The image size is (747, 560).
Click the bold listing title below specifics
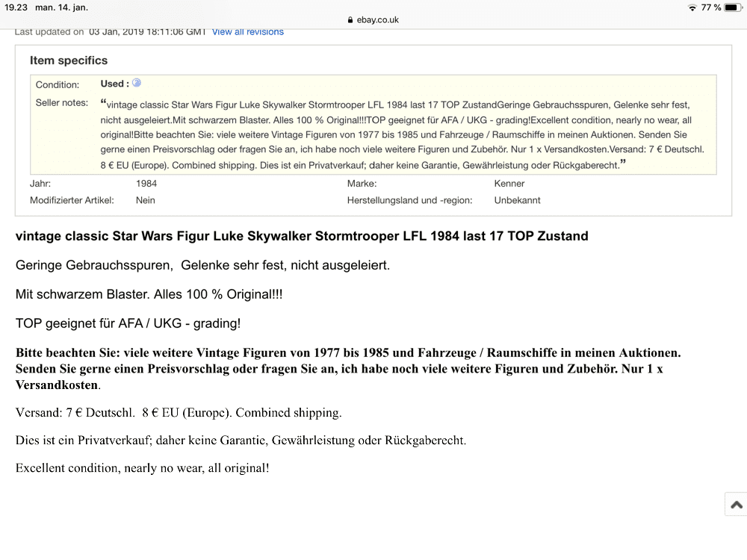click(302, 236)
